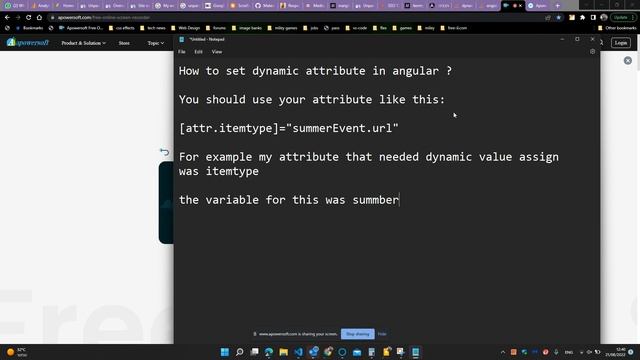Expand the Product & Solution menu

pos(83,43)
